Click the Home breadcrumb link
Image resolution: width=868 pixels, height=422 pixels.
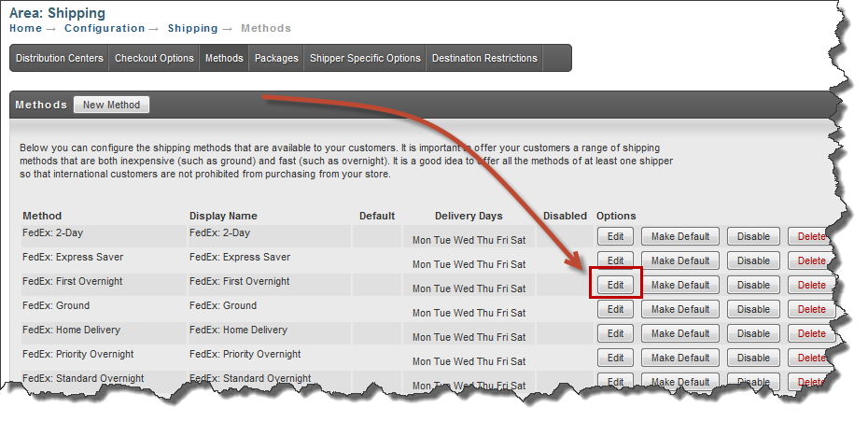tap(25, 28)
